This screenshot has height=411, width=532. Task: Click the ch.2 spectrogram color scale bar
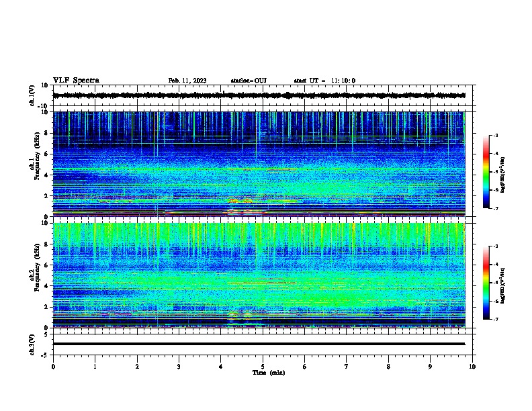(486, 283)
